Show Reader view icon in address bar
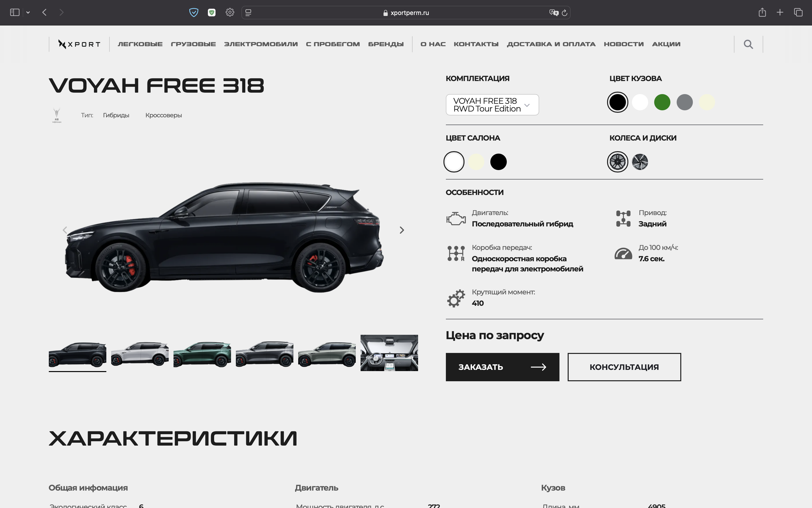This screenshot has height=508, width=812. (x=248, y=12)
